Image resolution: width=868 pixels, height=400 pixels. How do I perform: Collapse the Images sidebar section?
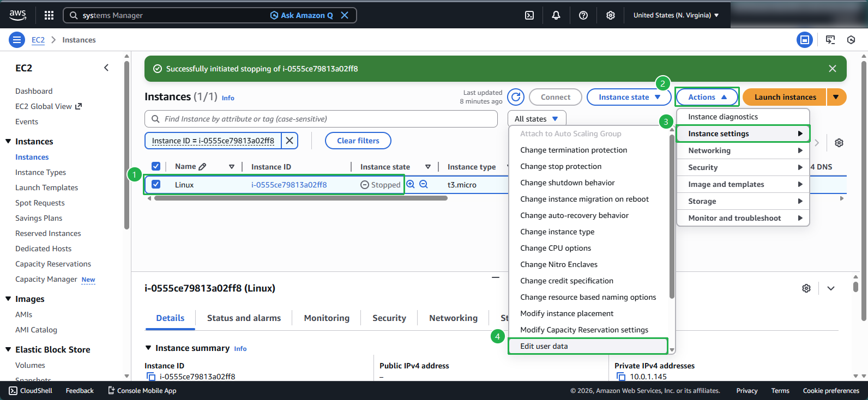pos(8,299)
